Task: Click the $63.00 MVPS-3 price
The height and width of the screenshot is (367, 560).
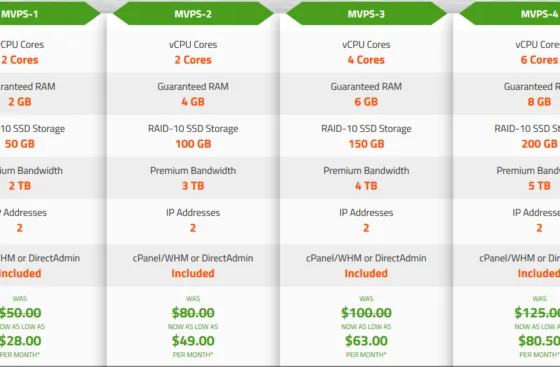Action: click(x=366, y=341)
